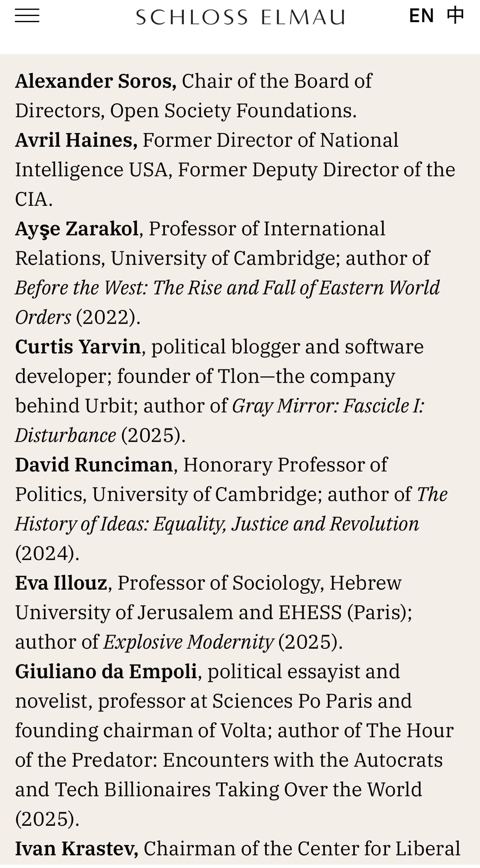
Task: Click the name David Runciman
Action: tap(94, 465)
